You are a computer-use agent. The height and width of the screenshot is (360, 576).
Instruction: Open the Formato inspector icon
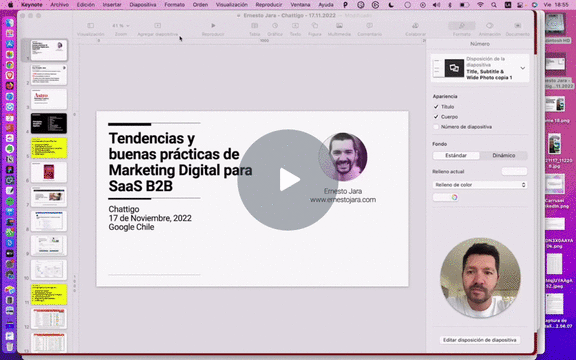coord(462,26)
